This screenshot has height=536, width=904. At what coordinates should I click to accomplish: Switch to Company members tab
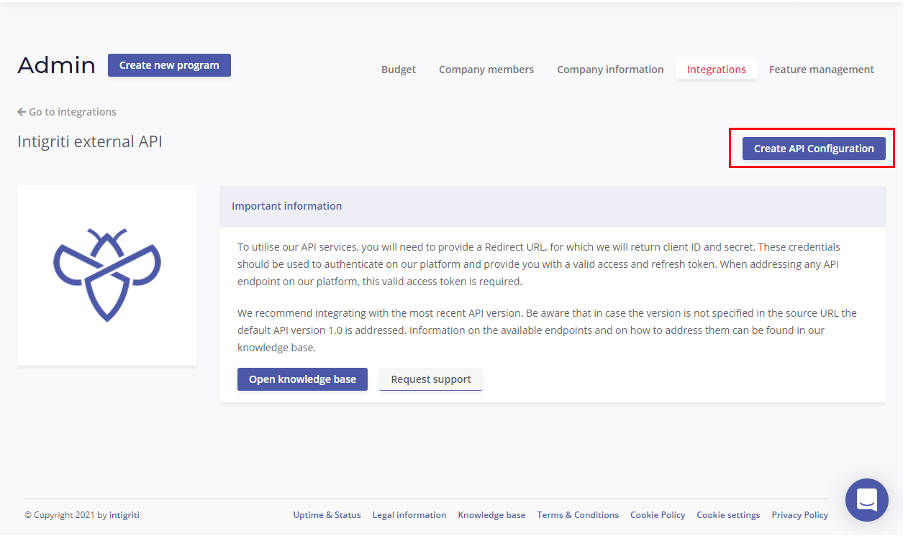pos(486,69)
